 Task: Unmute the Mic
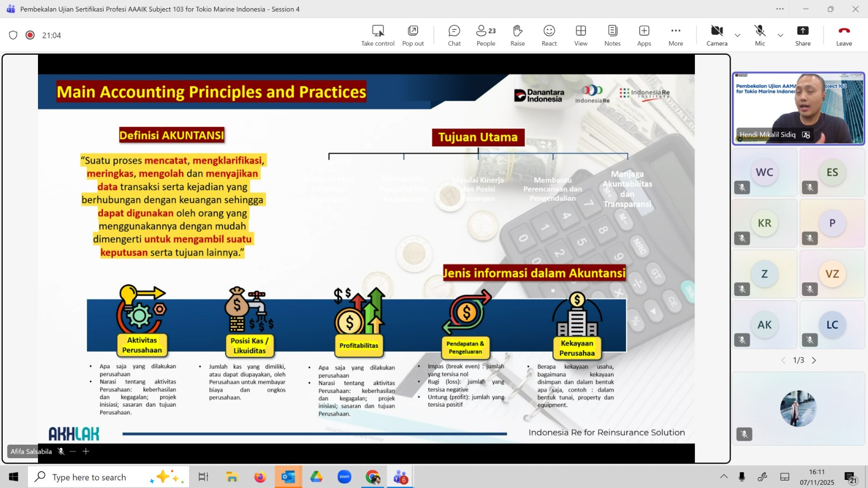pyautogui.click(x=760, y=35)
